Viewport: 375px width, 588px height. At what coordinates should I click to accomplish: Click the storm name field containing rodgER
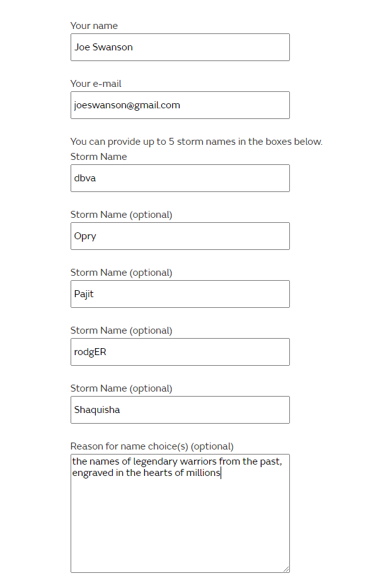180,352
